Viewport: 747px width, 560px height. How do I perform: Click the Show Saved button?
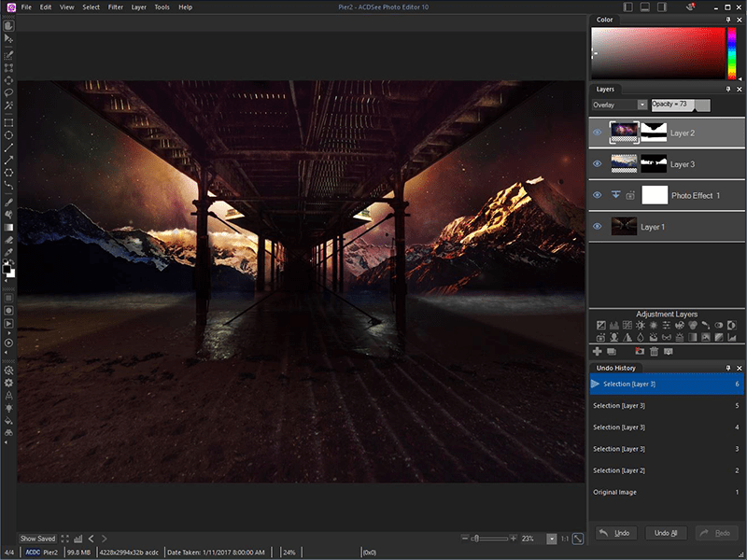37,538
